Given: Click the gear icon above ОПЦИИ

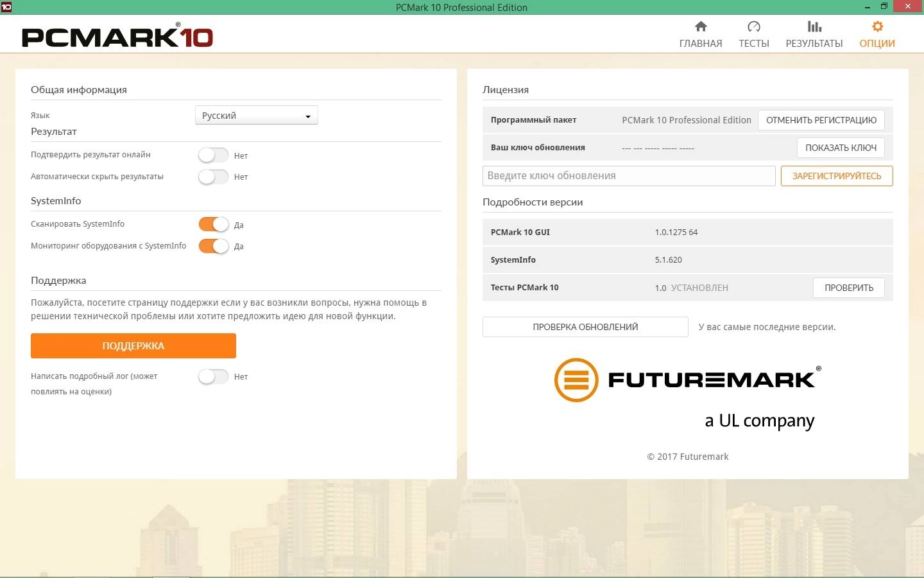Looking at the screenshot, I should click(877, 26).
